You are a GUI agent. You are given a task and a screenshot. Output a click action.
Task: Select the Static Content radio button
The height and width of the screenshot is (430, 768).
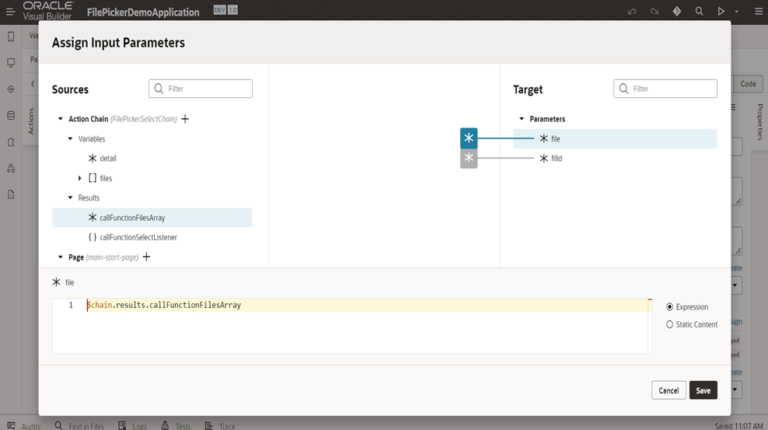pyautogui.click(x=670, y=324)
